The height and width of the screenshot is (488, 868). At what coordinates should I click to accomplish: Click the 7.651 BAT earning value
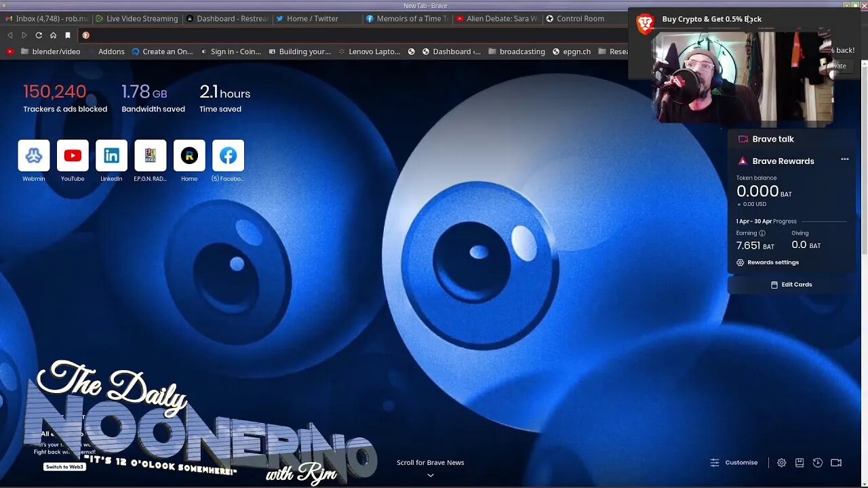(755, 245)
